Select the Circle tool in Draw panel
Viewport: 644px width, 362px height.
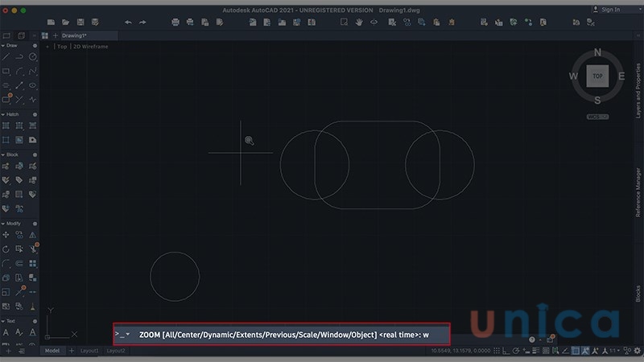(x=33, y=57)
